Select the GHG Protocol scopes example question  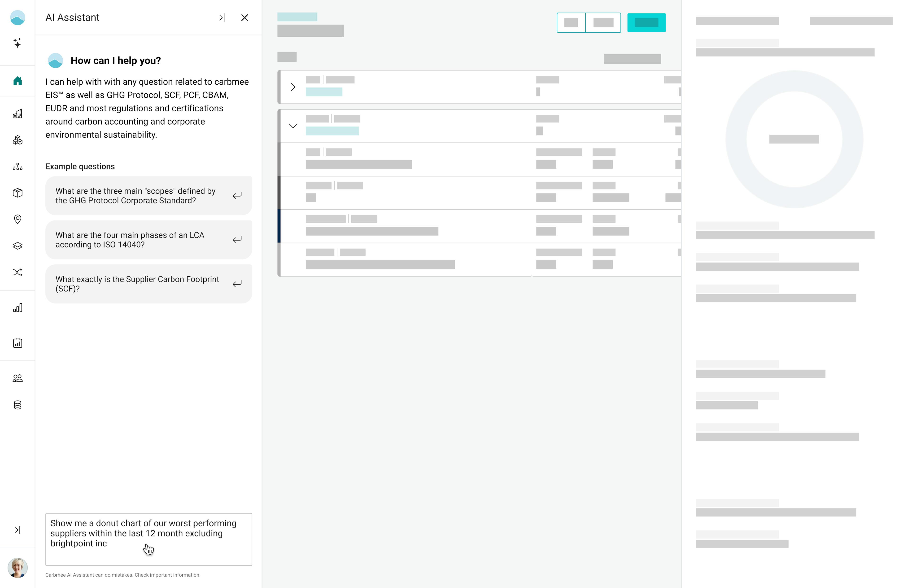coord(148,196)
